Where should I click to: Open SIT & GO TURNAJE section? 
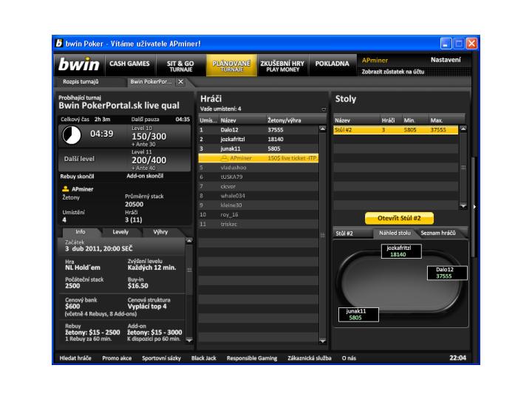point(180,66)
